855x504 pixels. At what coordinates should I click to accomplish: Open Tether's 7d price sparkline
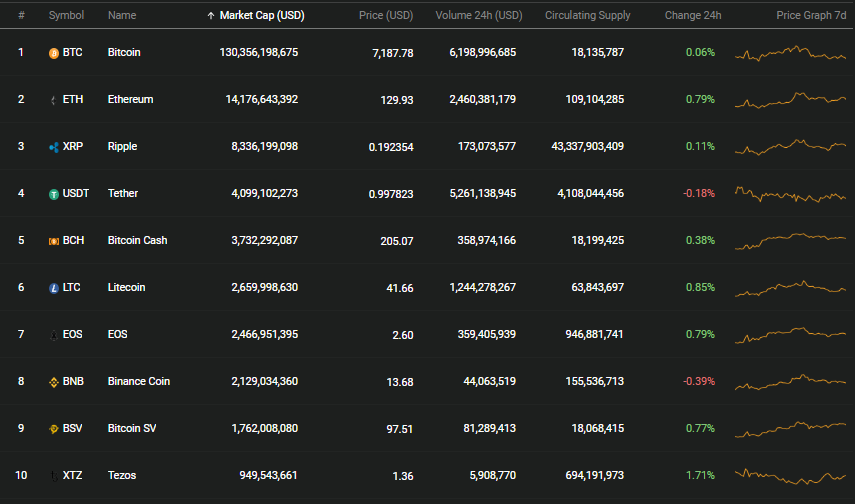click(790, 194)
